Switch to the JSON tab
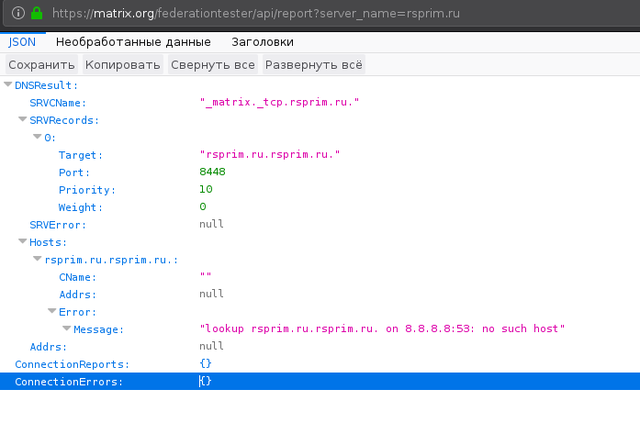640x434 pixels. point(22,42)
